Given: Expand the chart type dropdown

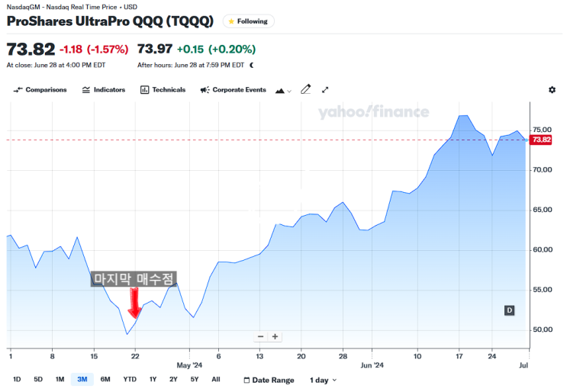Looking at the screenshot, I should 283,91.
